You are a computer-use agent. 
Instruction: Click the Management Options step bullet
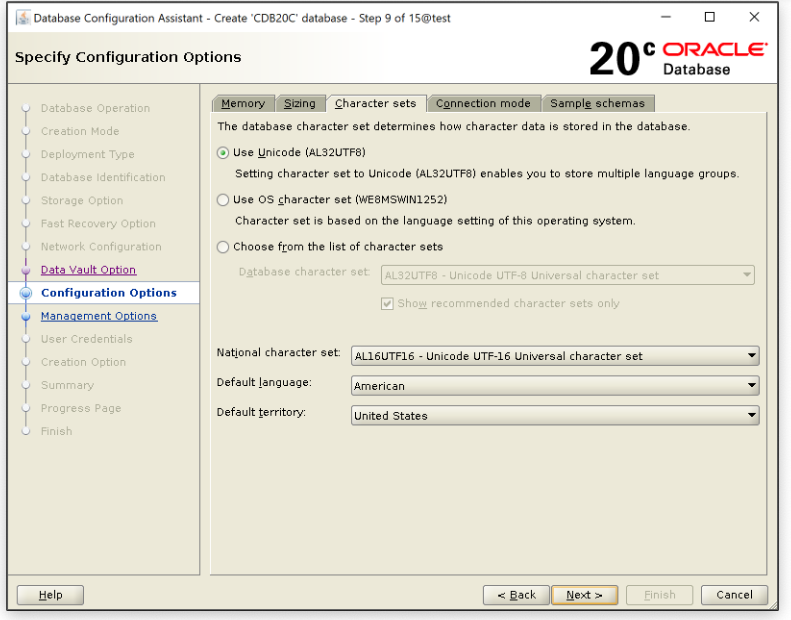25,317
